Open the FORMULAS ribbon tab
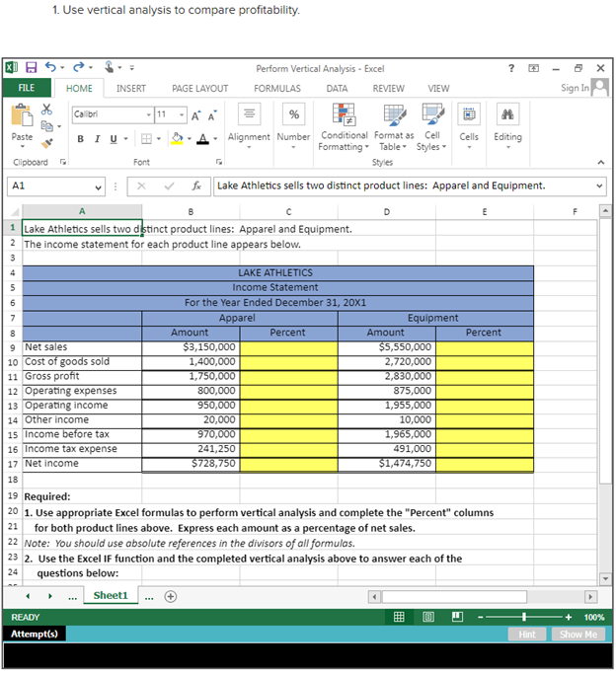616x673 pixels. [276, 88]
